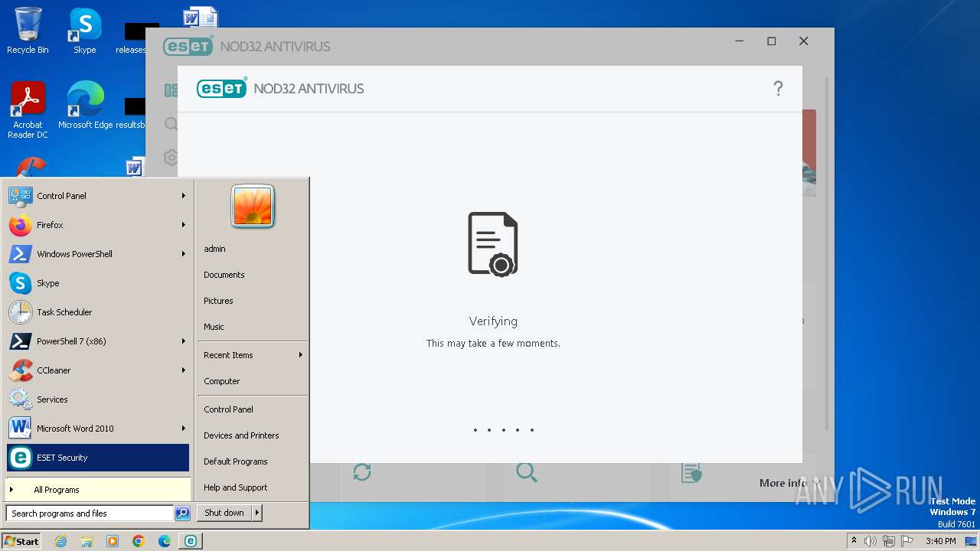Viewport: 980px width, 551px height.
Task: Open Skype desktop shortcut
Action: [x=84, y=31]
